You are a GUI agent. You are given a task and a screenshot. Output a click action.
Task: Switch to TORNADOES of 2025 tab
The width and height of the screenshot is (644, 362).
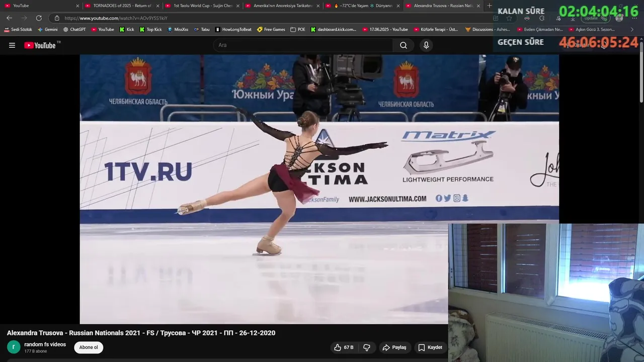click(121, 6)
